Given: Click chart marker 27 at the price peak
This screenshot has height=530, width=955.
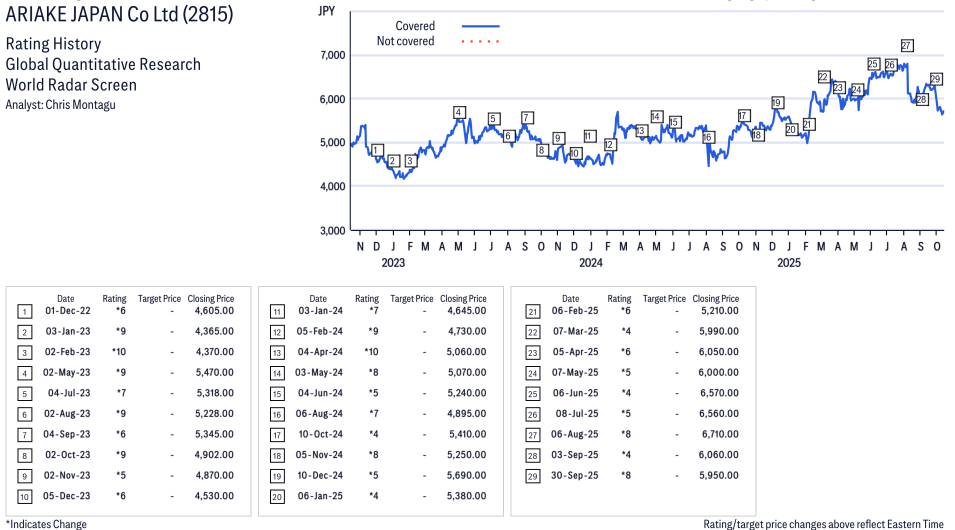Looking at the screenshot, I should pos(907,46).
